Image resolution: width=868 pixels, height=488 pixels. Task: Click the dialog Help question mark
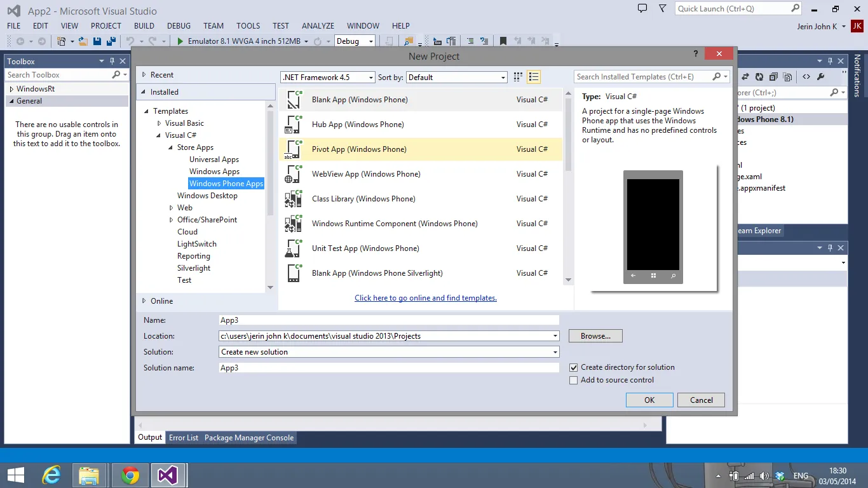(x=697, y=54)
